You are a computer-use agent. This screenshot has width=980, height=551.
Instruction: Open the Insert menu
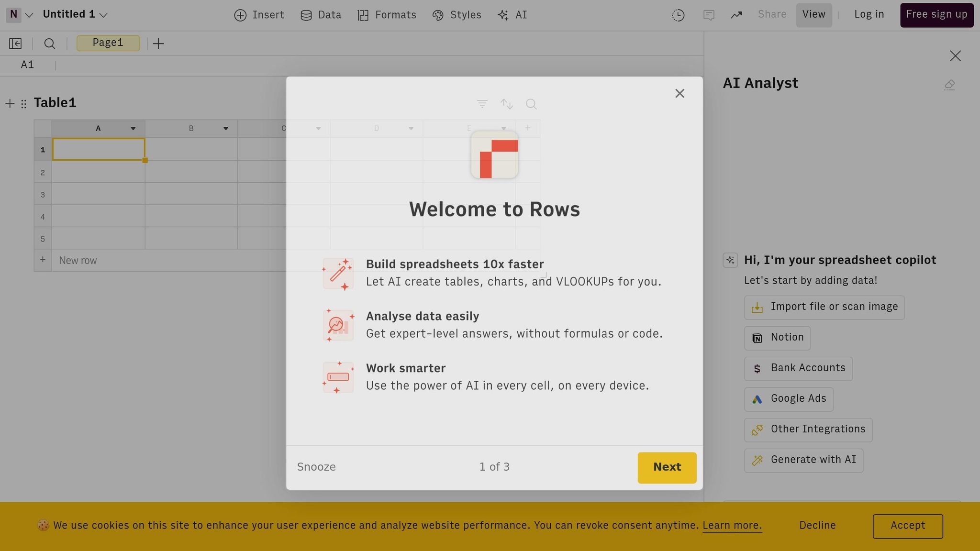point(259,15)
